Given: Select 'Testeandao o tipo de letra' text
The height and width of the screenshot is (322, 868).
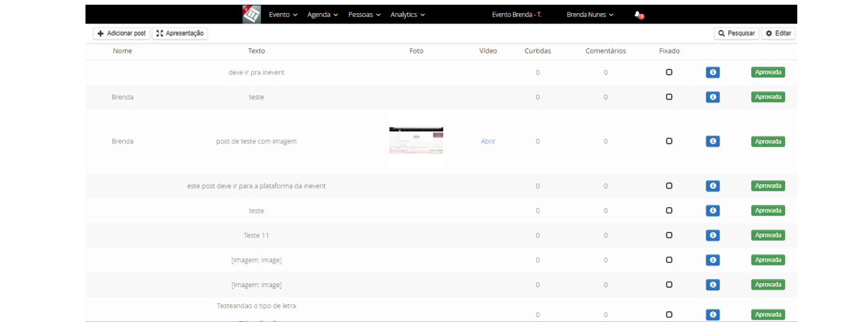Looking at the screenshot, I should tap(256, 306).
